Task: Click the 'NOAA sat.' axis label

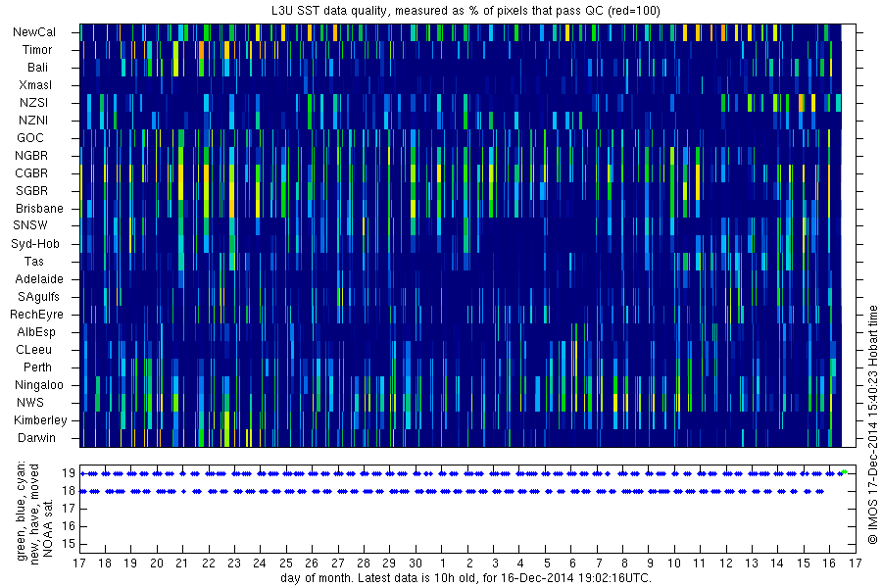Action: pyautogui.click(x=48, y=527)
